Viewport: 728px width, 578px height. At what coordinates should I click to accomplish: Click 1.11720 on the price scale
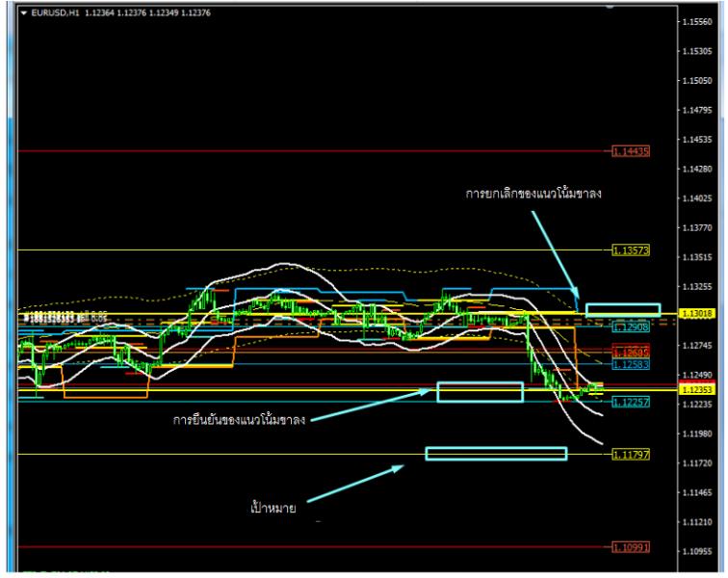point(697,463)
